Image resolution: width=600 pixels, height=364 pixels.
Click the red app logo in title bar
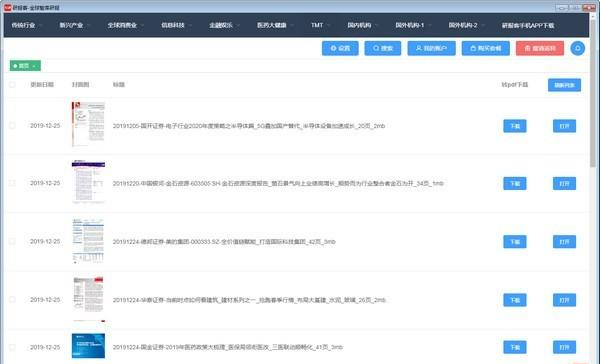click(x=7, y=7)
